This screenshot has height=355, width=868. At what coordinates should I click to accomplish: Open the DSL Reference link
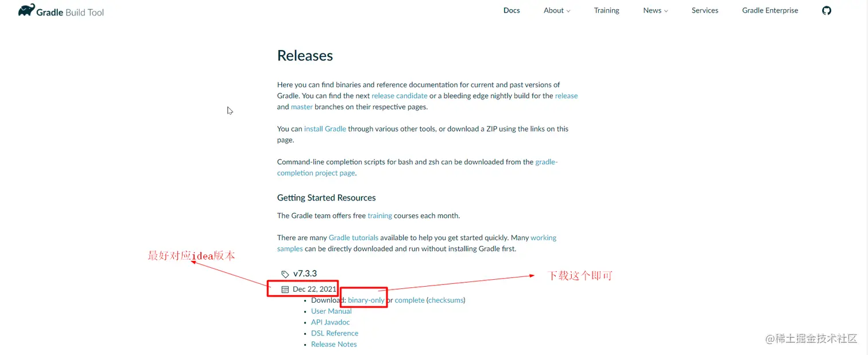335,333
